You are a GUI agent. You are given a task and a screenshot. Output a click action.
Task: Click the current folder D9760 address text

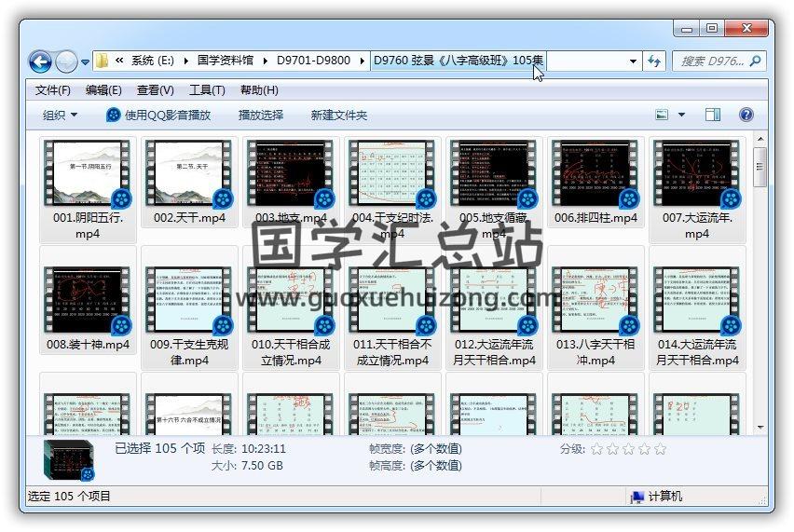point(458,61)
